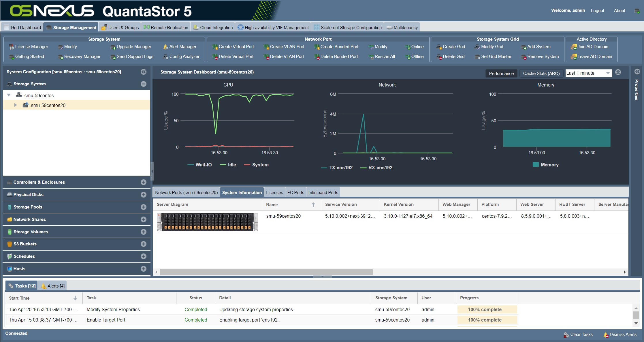Switch to the Licenses tab
Viewport: 644px width, 342px height.
274,192
